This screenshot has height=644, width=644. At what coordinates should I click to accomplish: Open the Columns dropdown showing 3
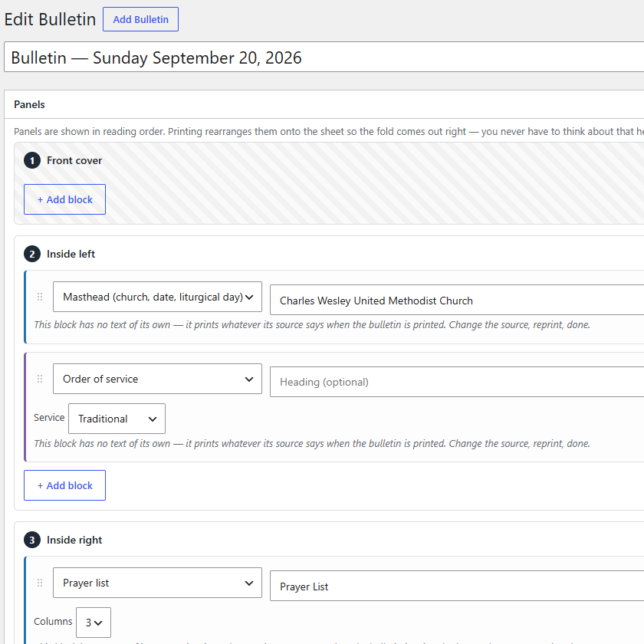click(x=94, y=623)
